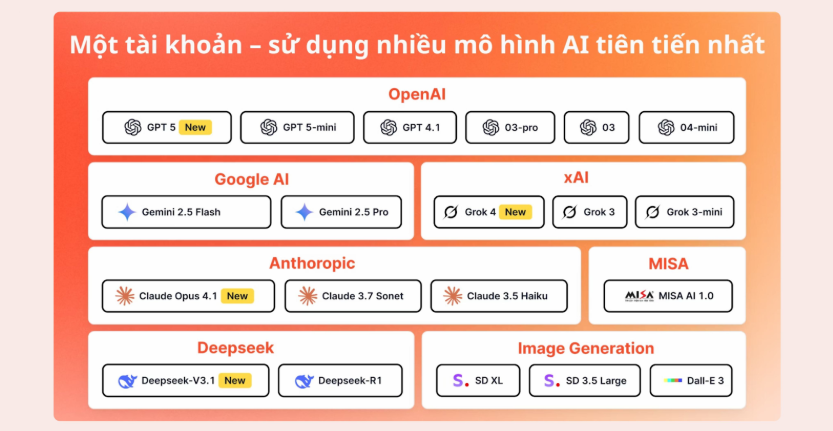Select the 03-pro model label
The width and height of the screenshot is (833, 431).
521,128
